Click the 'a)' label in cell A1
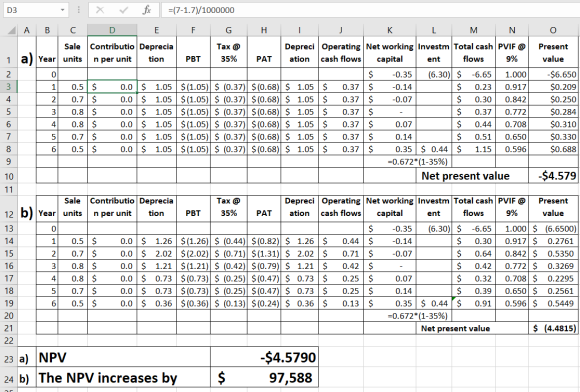The image size is (580, 392). tap(27, 58)
